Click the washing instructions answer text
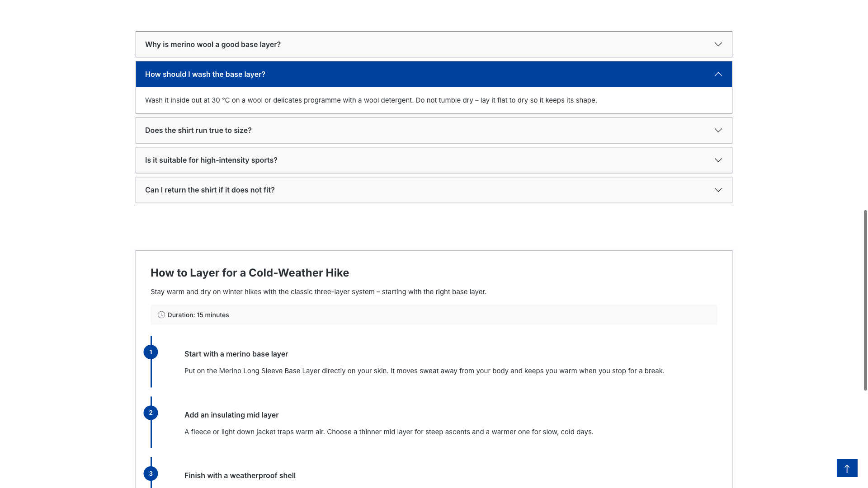The width and height of the screenshot is (868, 488). point(371,100)
